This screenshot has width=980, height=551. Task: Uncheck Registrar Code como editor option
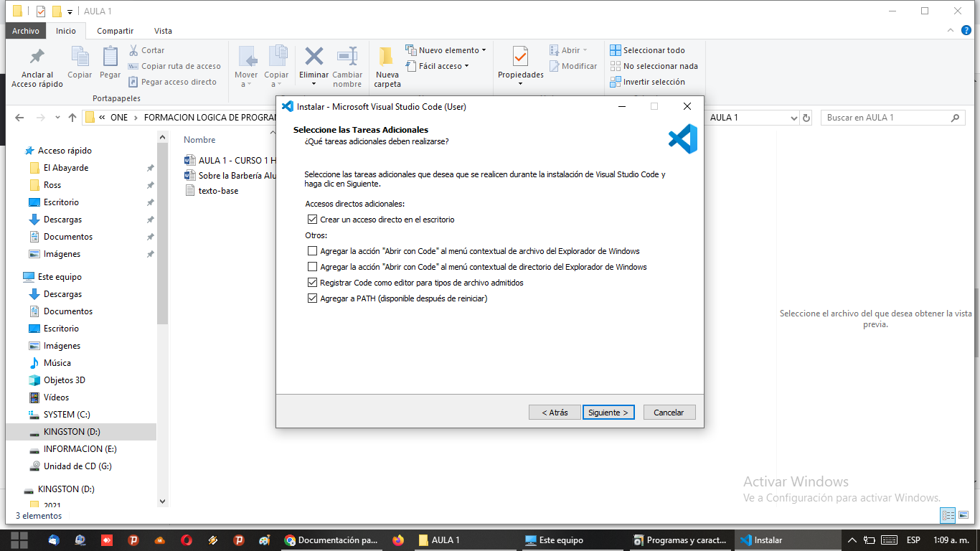pyautogui.click(x=312, y=283)
